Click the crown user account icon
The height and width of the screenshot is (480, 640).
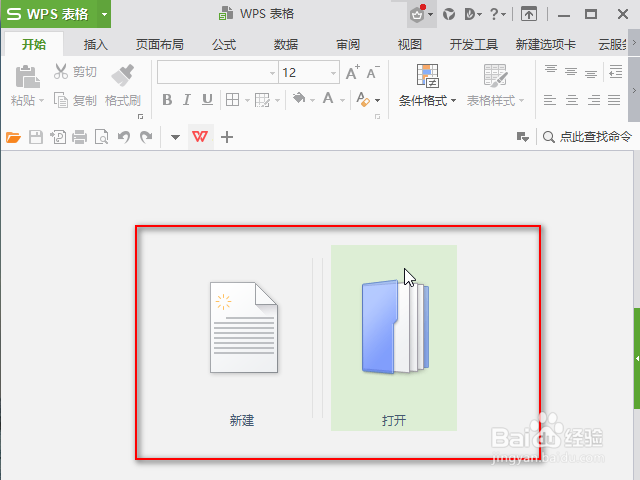coord(417,14)
